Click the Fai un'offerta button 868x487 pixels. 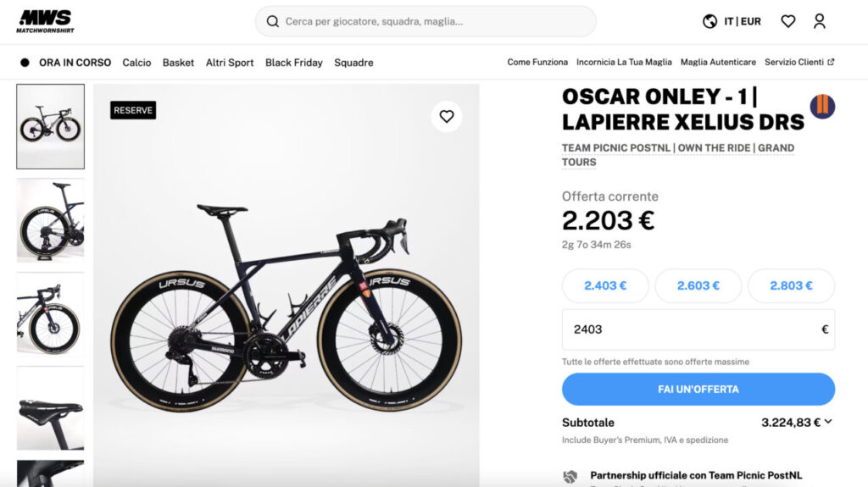click(698, 390)
